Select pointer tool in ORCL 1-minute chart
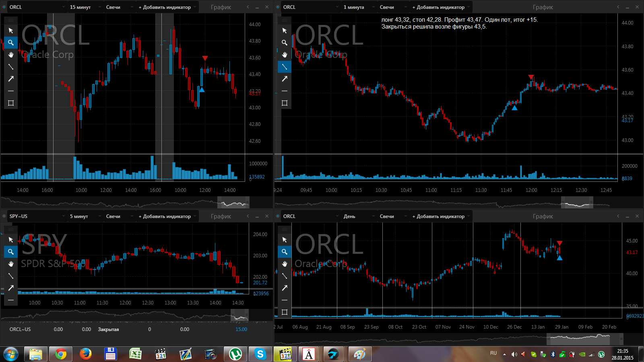The height and width of the screenshot is (362, 644). [x=285, y=31]
